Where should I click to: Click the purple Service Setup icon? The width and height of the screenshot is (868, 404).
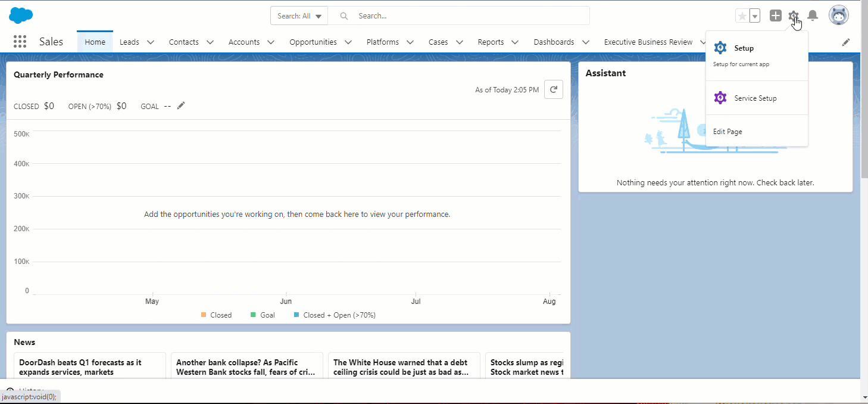(x=720, y=98)
